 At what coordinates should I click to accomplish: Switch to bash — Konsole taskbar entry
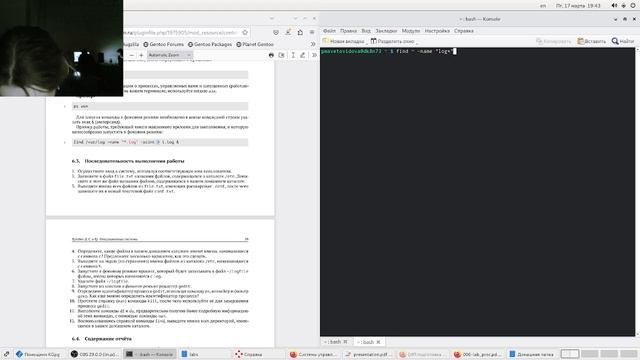click(x=150, y=354)
